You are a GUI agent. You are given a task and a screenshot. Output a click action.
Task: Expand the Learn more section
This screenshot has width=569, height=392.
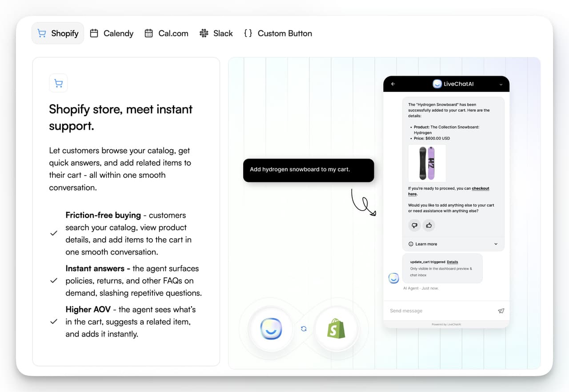tap(453, 244)
